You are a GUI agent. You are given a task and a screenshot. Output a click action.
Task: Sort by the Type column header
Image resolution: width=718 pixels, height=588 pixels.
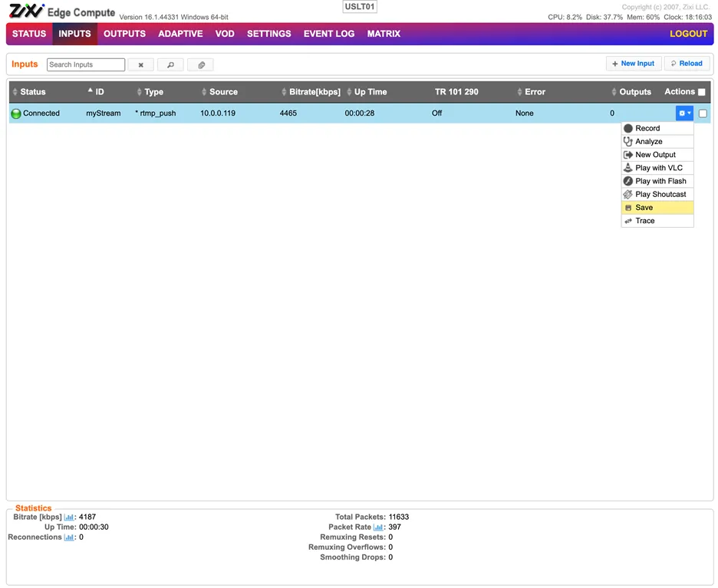150,92
